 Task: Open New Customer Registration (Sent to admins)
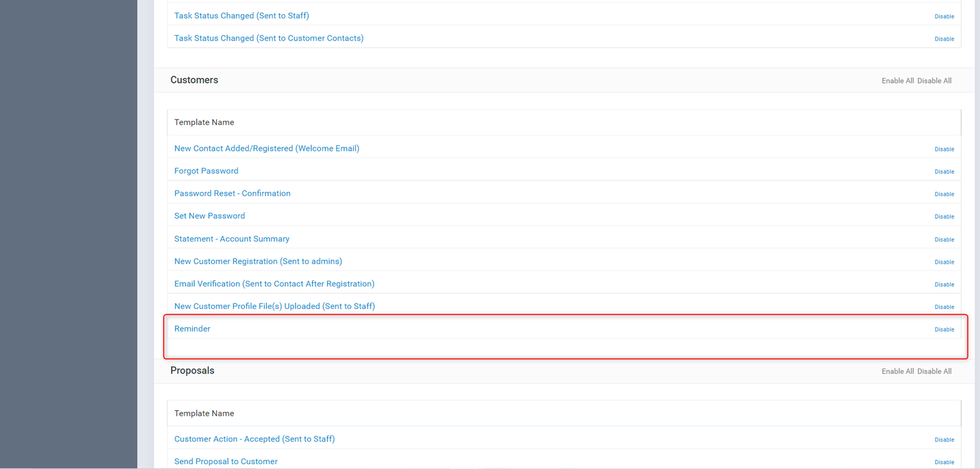point(258,261)
